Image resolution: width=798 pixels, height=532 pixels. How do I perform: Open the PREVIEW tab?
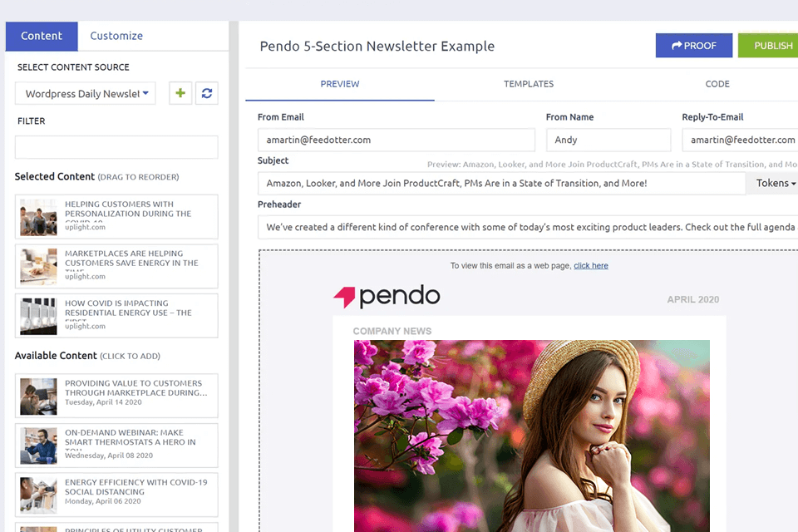(340, 84)
